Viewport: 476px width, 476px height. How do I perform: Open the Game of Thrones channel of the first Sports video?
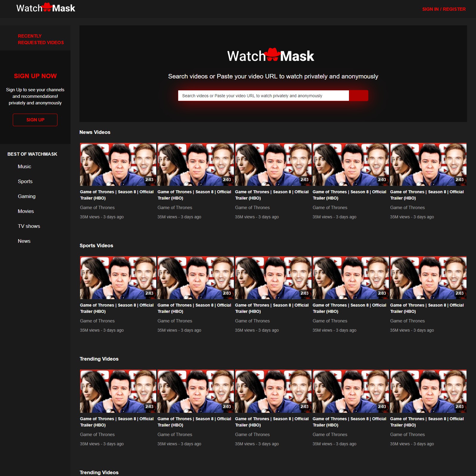coord(97,321)
